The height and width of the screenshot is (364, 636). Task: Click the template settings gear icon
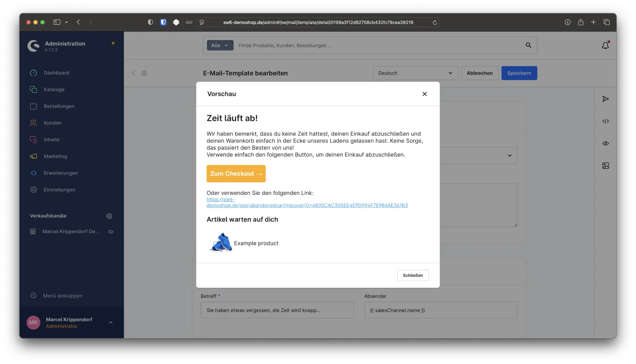tap(144, 73)
